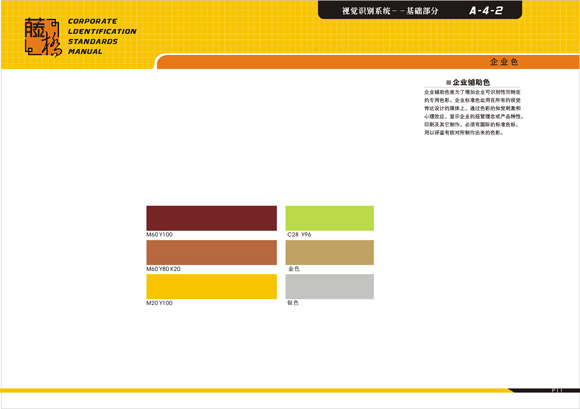Click the C28 Y96 color value label
Image resolution: width=580 pixels, height=409 pixels.
click(x=299, y=234)
